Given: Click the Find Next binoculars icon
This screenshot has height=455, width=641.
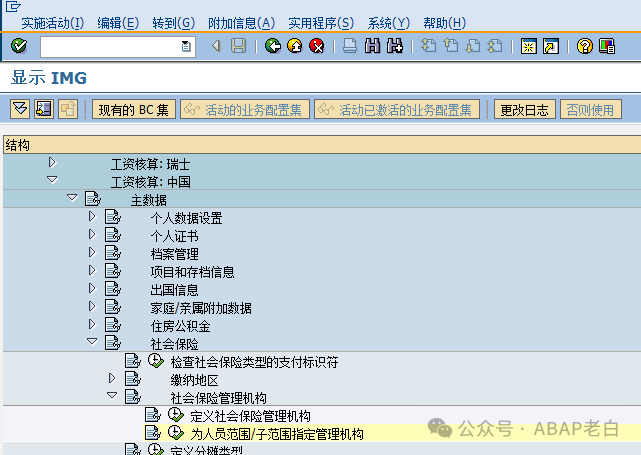Looking at the screenshot, I should [x=394, y=46].
